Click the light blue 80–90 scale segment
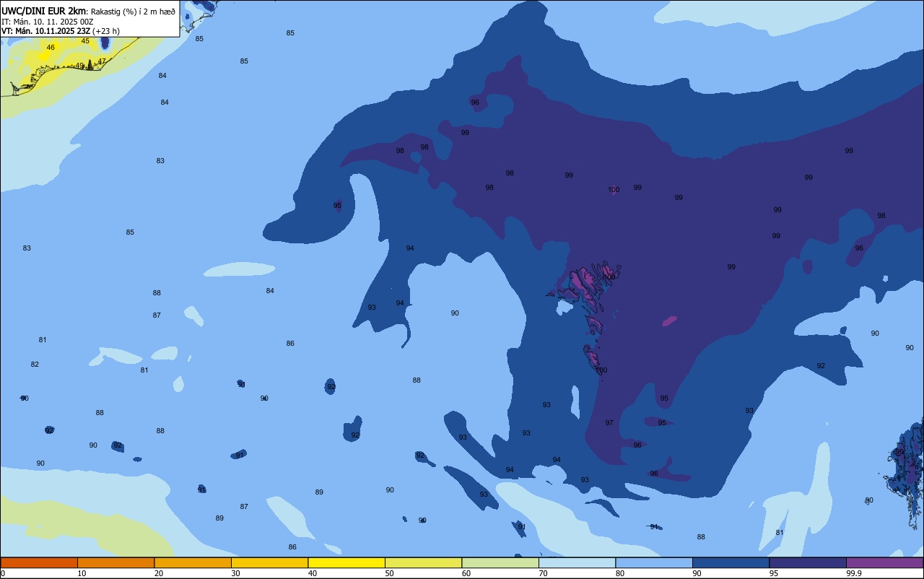This screenshot has width=924, height=579. pyautogui.click(x=654, y=562)
